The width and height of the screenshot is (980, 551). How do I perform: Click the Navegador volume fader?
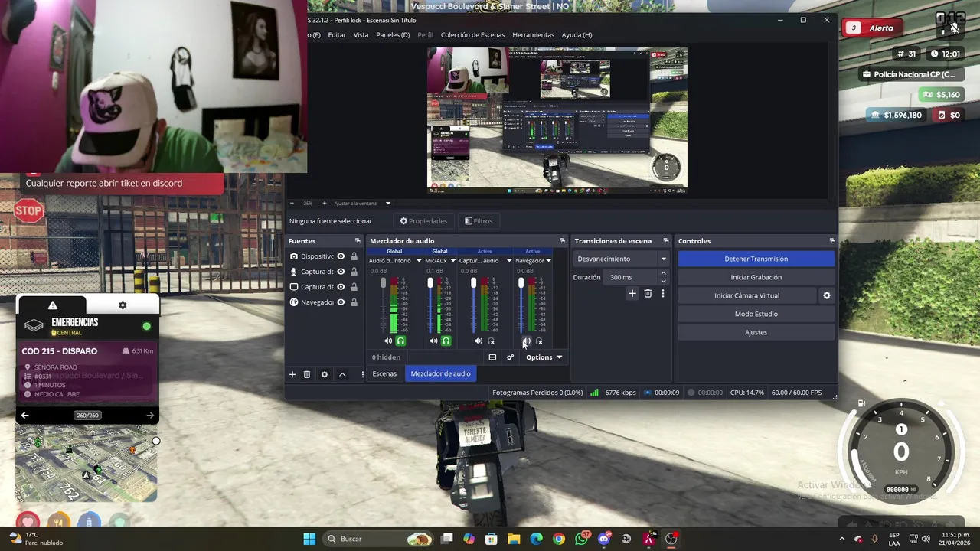point(521,283)
